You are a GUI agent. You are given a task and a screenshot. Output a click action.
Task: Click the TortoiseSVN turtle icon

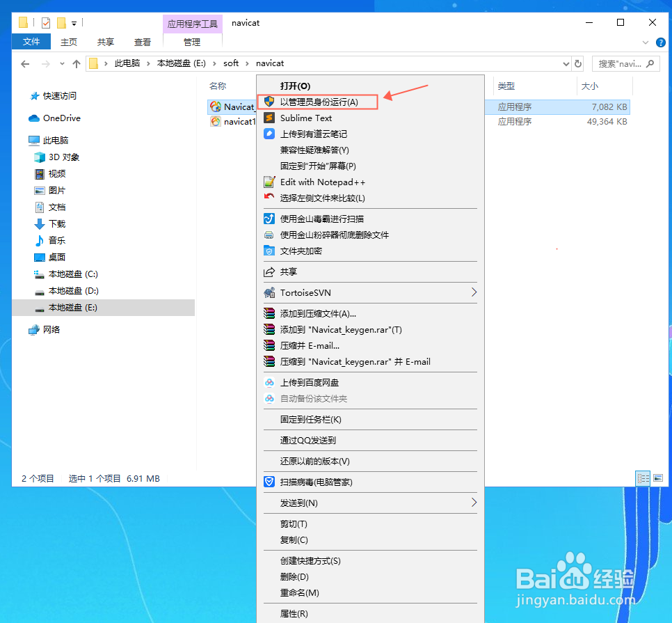pyautogui.click(x=269, y=292)
